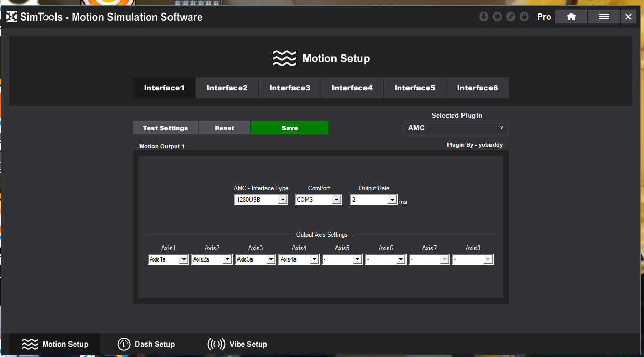The width and height of the screenshot is (644, 357).
Task: Select the Interface5 tab
Action: click(415, 88)
